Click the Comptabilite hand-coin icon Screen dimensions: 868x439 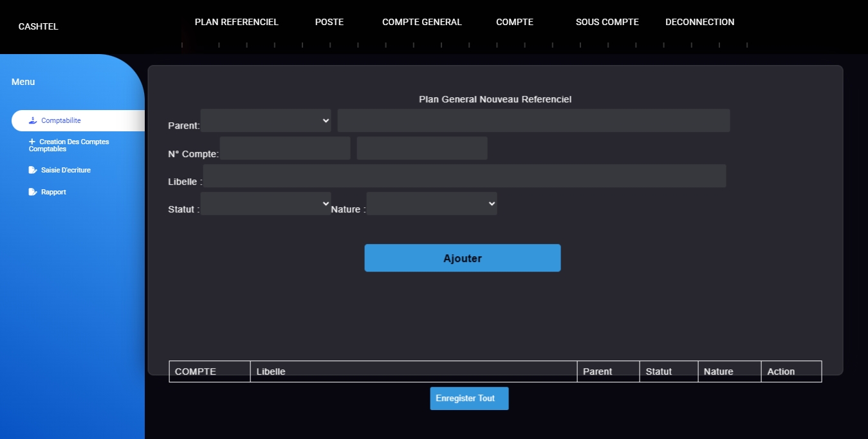33,120
